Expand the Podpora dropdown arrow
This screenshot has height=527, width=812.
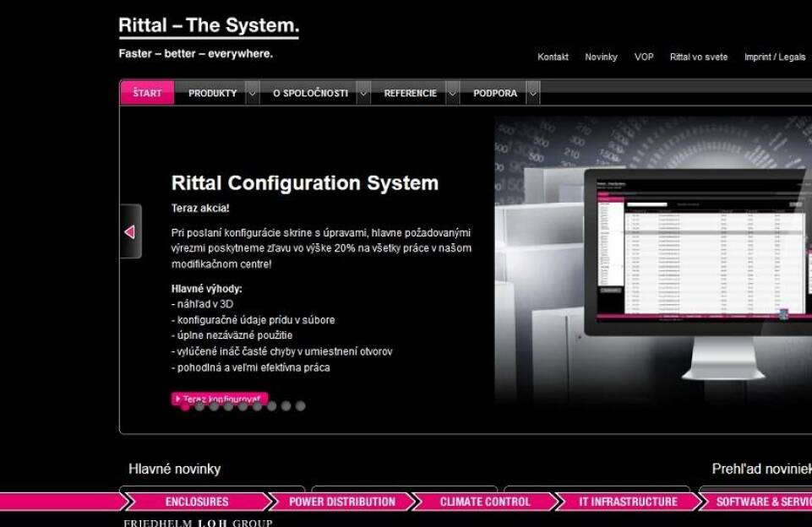pos(532,94)
